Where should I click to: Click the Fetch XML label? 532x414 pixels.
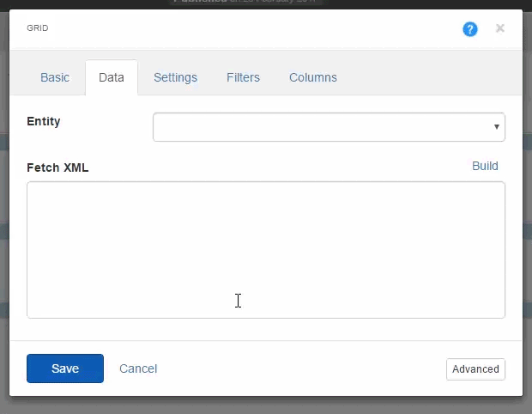point(57,167)
